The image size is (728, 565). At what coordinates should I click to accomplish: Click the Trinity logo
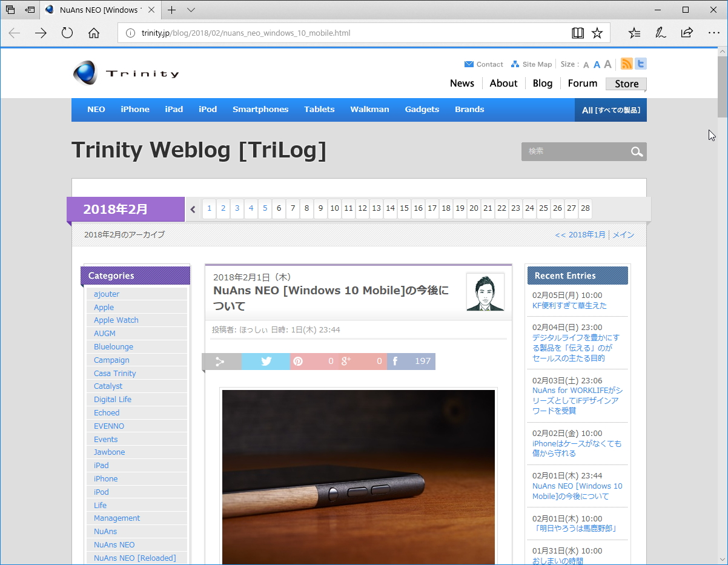126,73
